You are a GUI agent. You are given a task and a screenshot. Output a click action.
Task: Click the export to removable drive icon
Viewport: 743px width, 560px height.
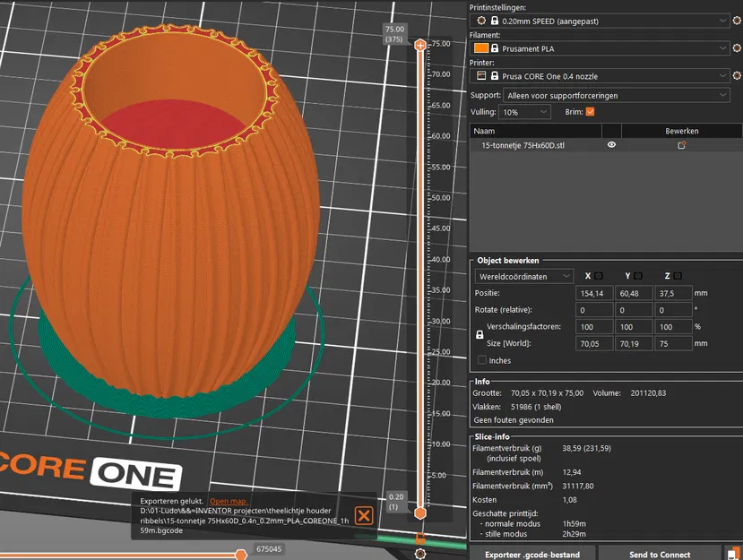(734, 554)
